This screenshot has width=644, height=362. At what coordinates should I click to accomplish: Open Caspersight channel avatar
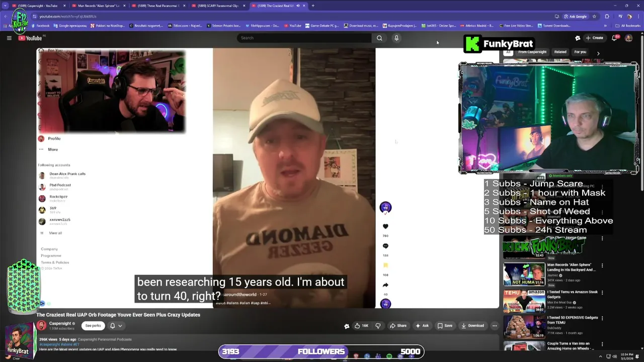pos(41,326)
